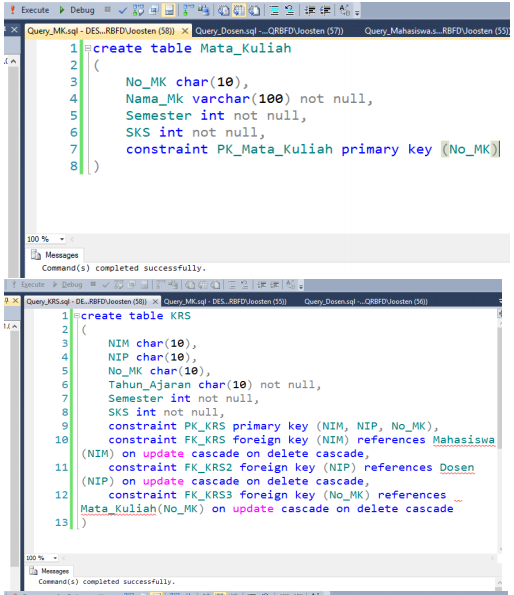Click greyed Estimated Execution Plan icon, lower toolbar

pyautogui.click(x=119, y=285)
